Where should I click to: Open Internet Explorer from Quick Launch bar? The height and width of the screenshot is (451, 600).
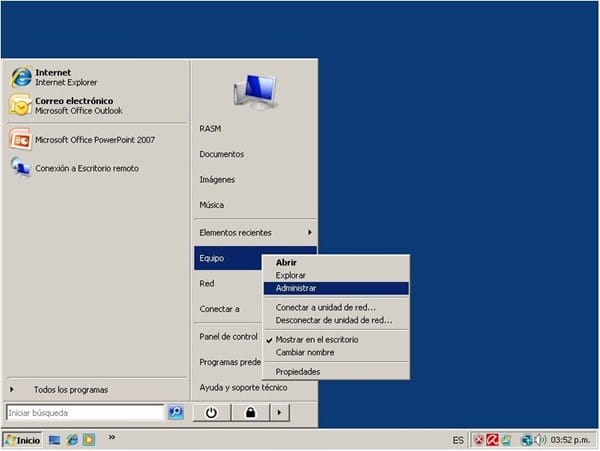(72, 440)
